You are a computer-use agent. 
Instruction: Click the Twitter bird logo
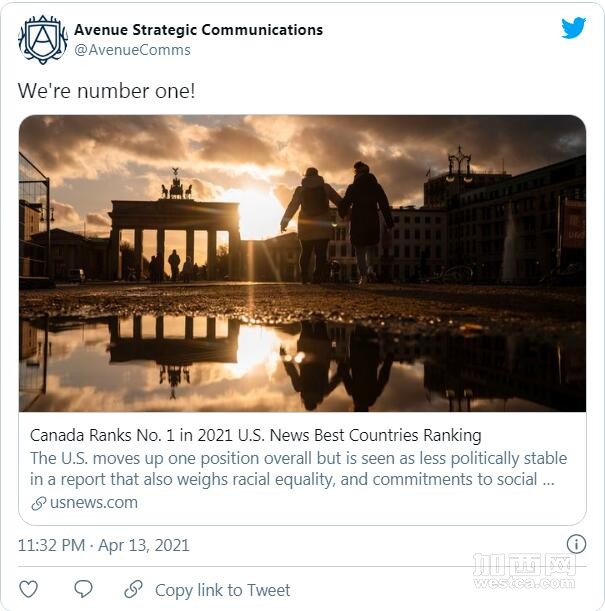pos(573,28)
